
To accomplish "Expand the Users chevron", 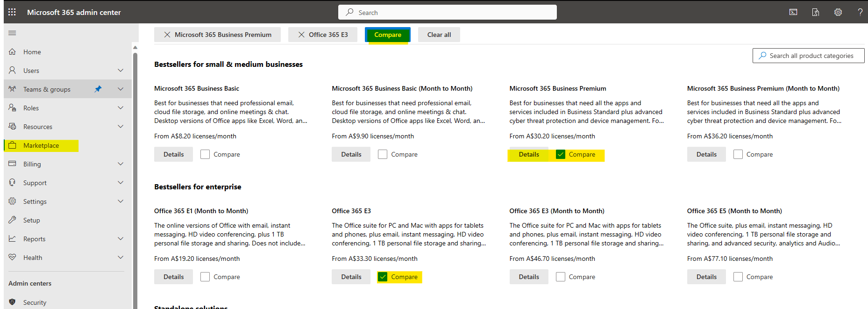I will 121,70.
